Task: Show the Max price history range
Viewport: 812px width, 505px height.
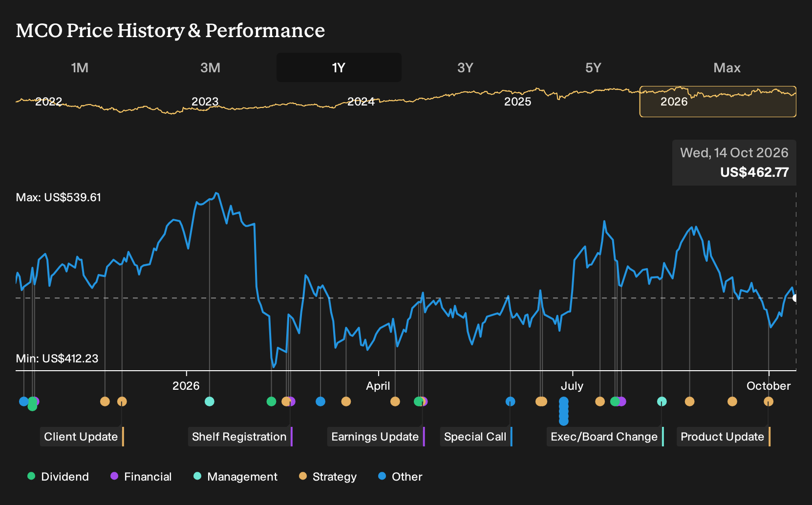Action: 727,67
